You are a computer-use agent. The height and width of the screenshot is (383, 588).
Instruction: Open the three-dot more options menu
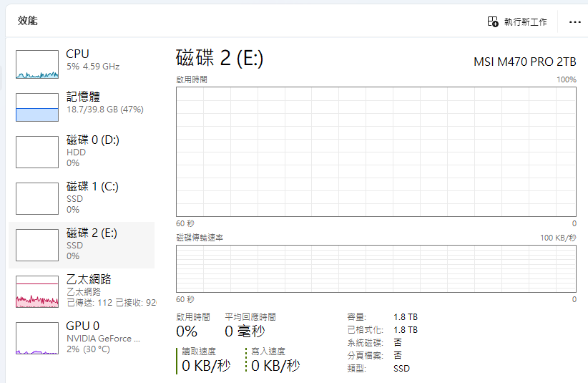pos(574,21)
